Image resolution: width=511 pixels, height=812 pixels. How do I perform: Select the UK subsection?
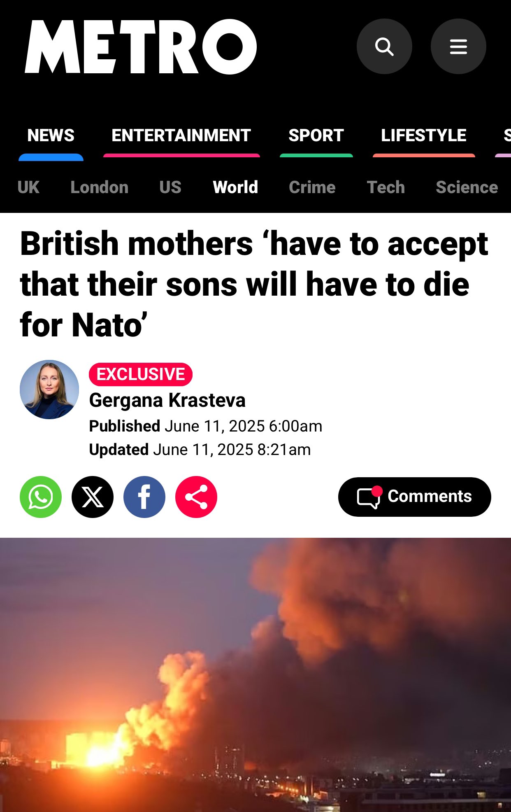tap(28, 187)
